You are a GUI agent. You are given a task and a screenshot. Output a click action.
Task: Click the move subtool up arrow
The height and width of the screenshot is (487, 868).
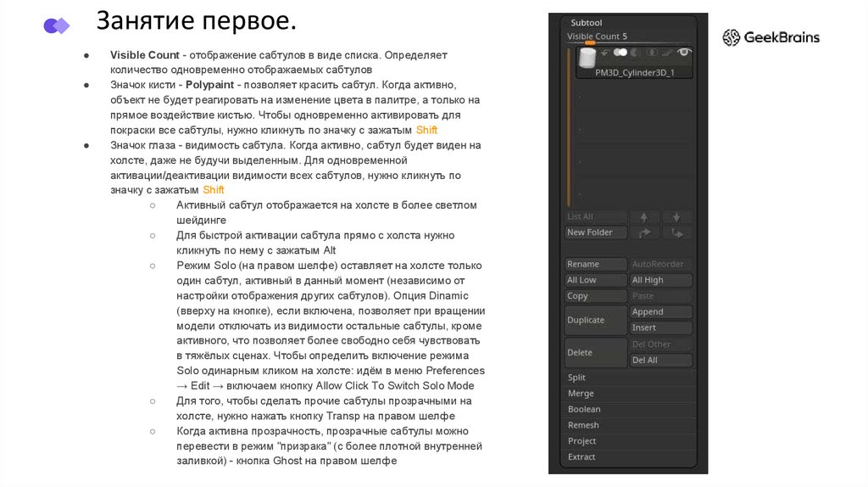pyautogui.click(x=644, y=217)
